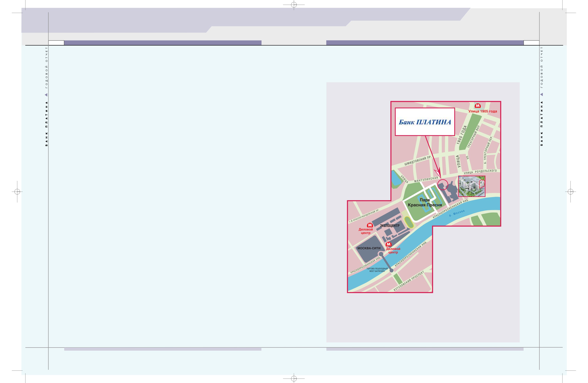Select the 1905 ГОДА street label

pyautogui.click(x=461, y=135)
